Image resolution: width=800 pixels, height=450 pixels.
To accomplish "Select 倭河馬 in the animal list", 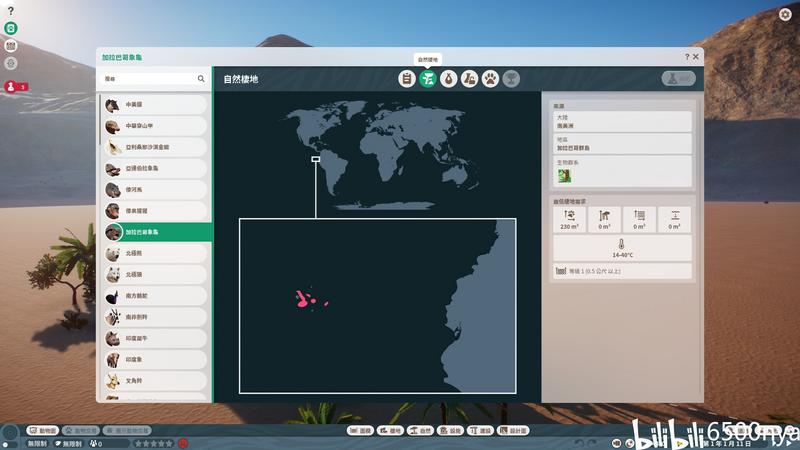I will click(x=155, y=189).
